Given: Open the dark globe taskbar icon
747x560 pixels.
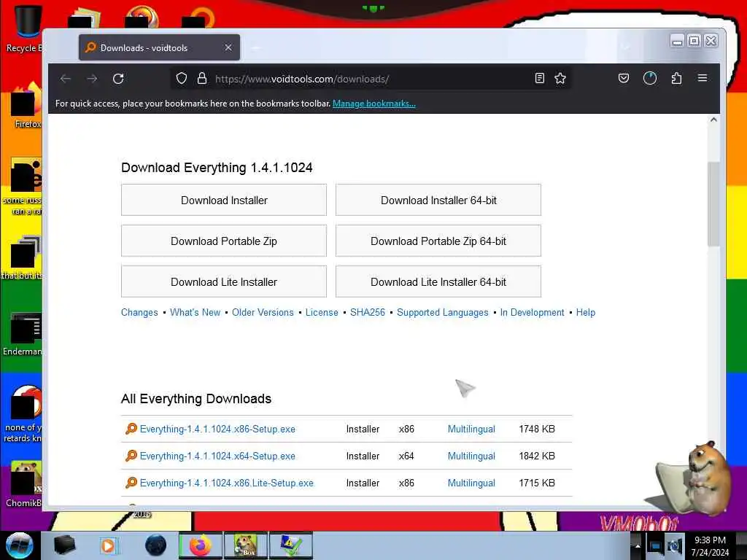Looking at the screenshot, I should pos(156,545).
